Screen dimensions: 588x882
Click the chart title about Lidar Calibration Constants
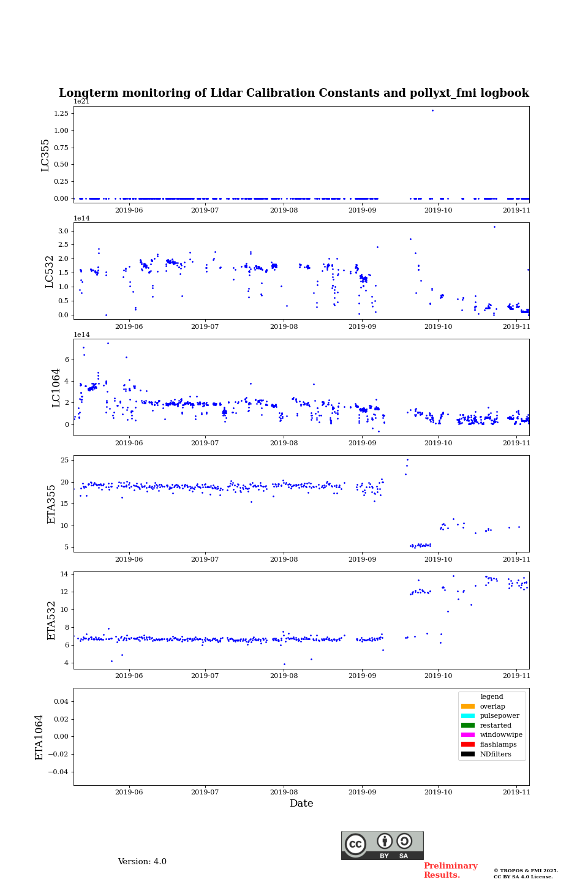click(x=294, y=93)
